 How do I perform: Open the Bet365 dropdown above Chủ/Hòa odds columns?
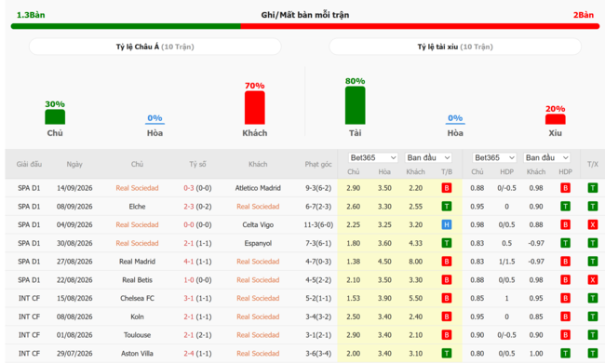pyautogui.click(x=373, y=157)
